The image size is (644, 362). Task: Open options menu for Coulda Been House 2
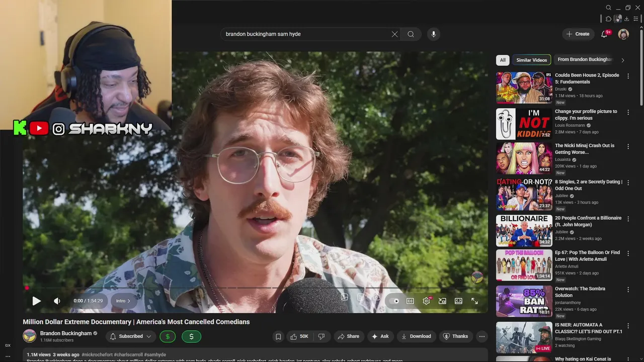click(628, 76)
